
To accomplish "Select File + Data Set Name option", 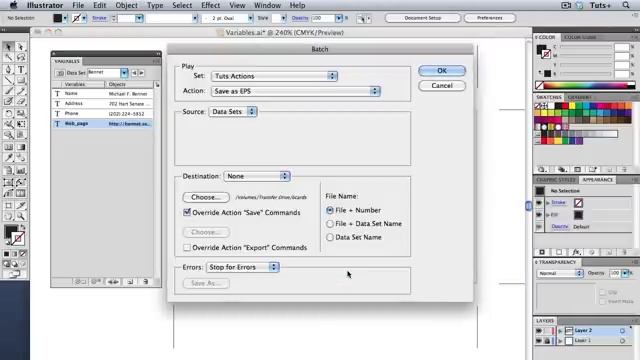I will 330,224.
